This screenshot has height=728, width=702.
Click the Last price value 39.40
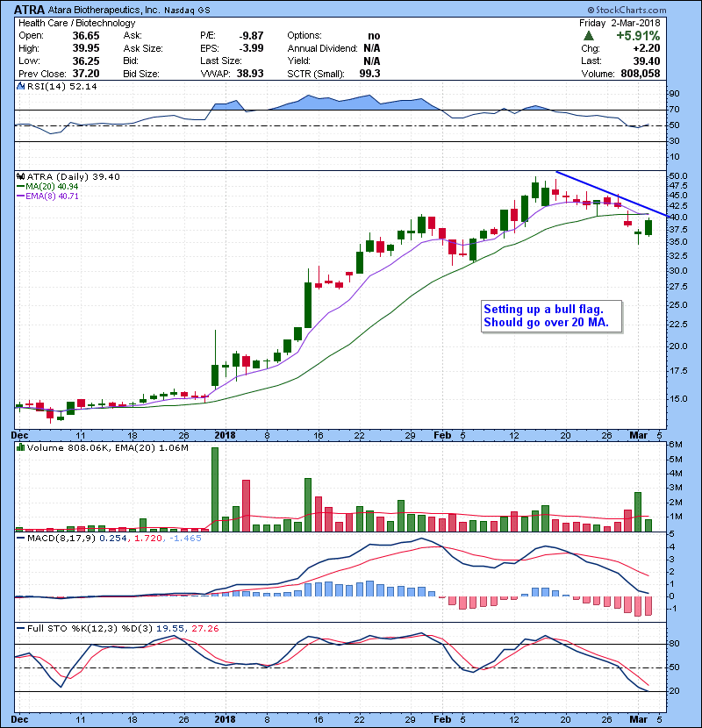(646, 61)
